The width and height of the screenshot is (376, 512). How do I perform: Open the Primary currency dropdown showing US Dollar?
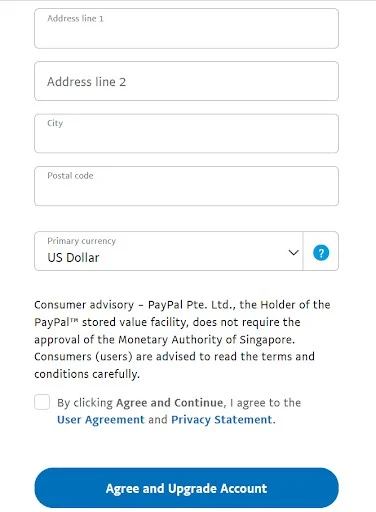(x=169, y=251)
